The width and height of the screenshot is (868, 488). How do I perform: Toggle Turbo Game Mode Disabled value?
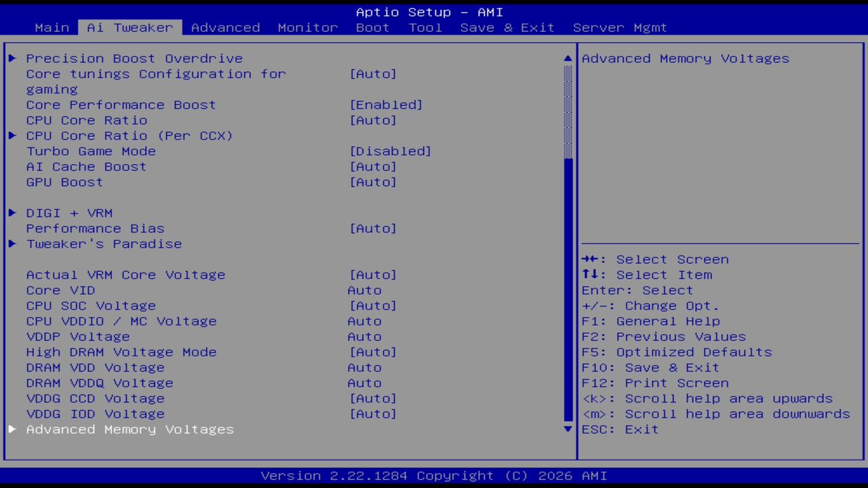(x=391, y=151)
